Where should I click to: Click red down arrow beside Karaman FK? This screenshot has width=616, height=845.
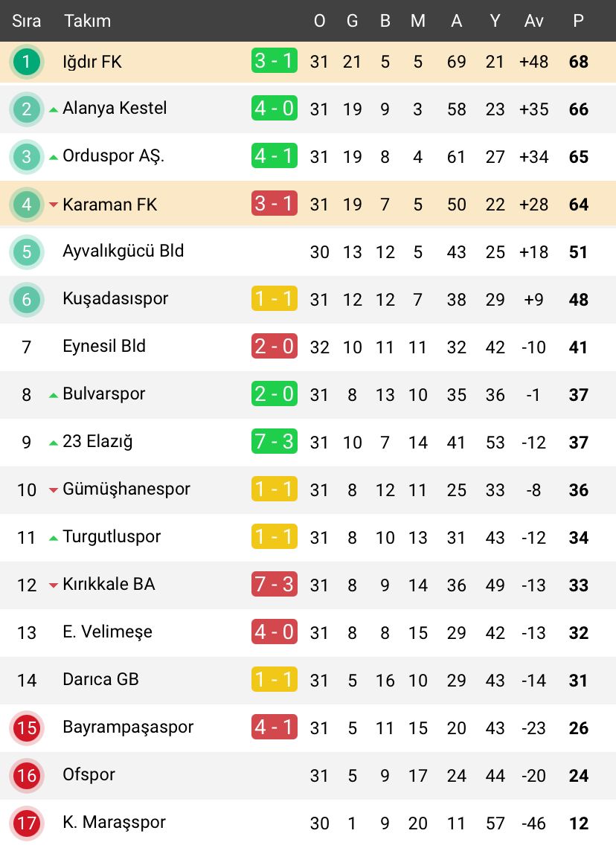(54, 205)
